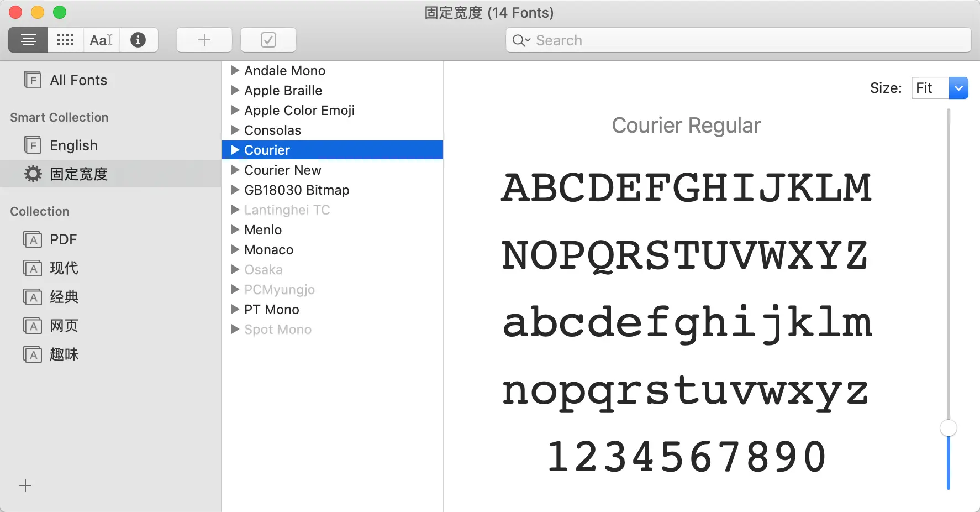
Task: Expand the Apple Color Emoji family
Action: click(x=235, y=110)
